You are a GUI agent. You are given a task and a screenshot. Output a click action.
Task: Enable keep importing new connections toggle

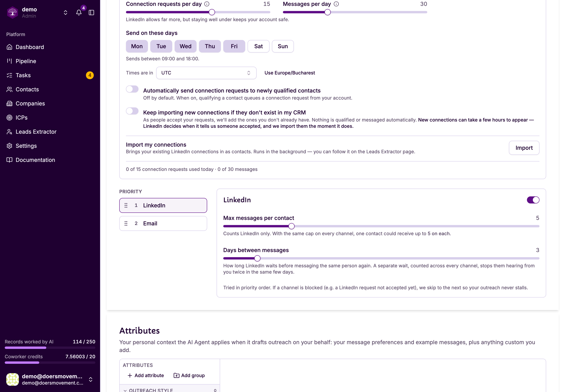[132, 111]
